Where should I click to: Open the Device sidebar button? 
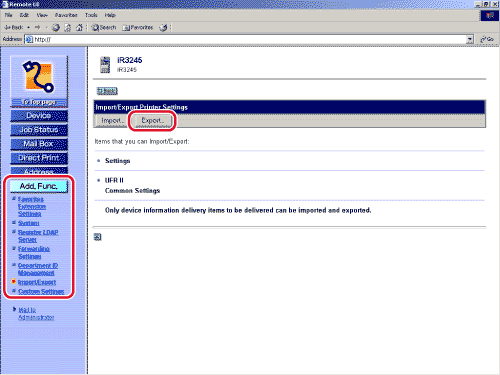[x=39, y=116]
